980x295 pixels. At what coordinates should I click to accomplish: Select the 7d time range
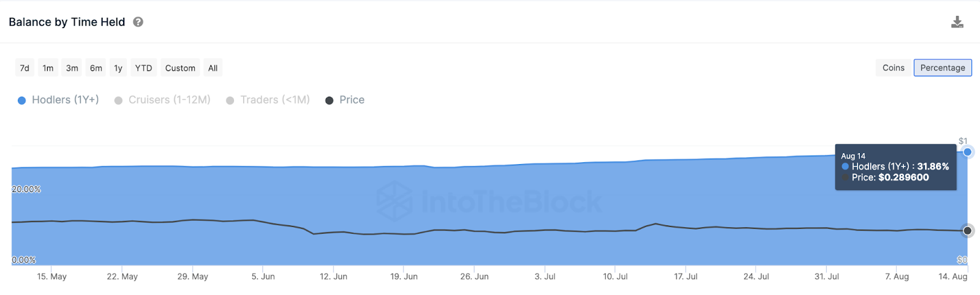(24, 68)
